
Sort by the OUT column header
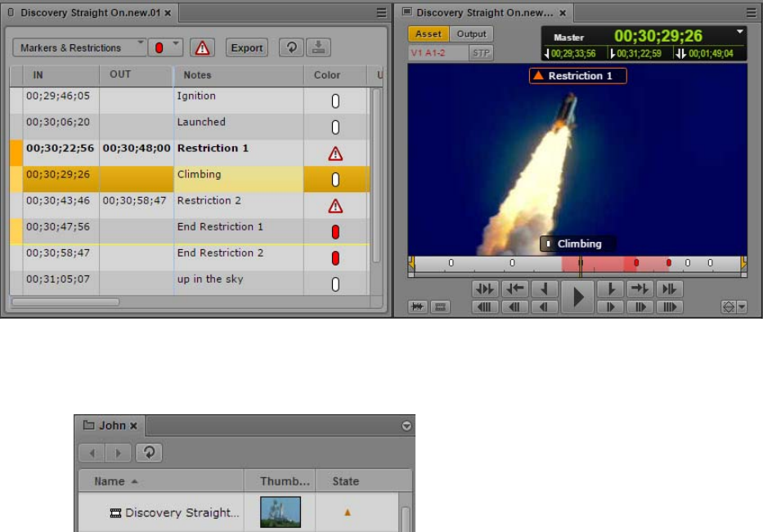pyautogui.click(x=137, y=74)
